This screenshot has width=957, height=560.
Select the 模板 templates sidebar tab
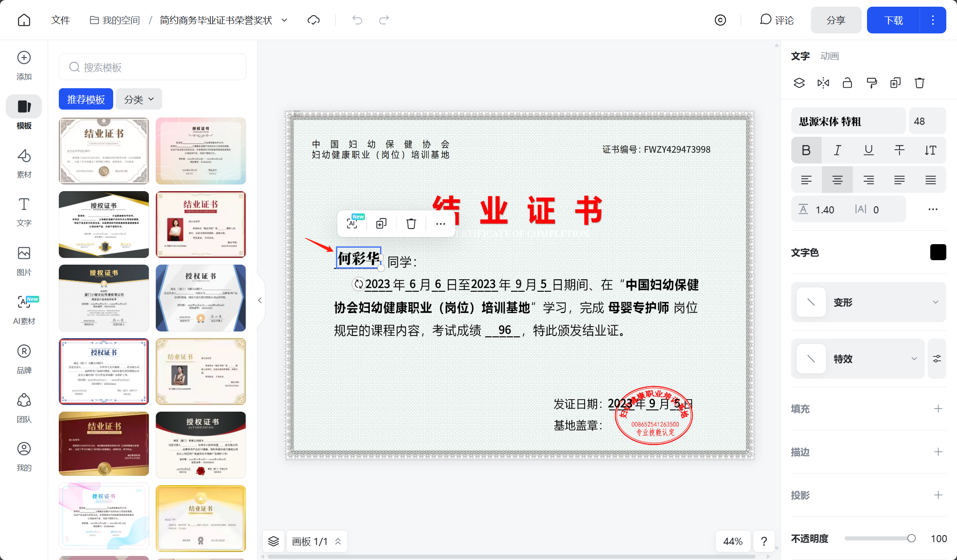[x=24, y=114]
